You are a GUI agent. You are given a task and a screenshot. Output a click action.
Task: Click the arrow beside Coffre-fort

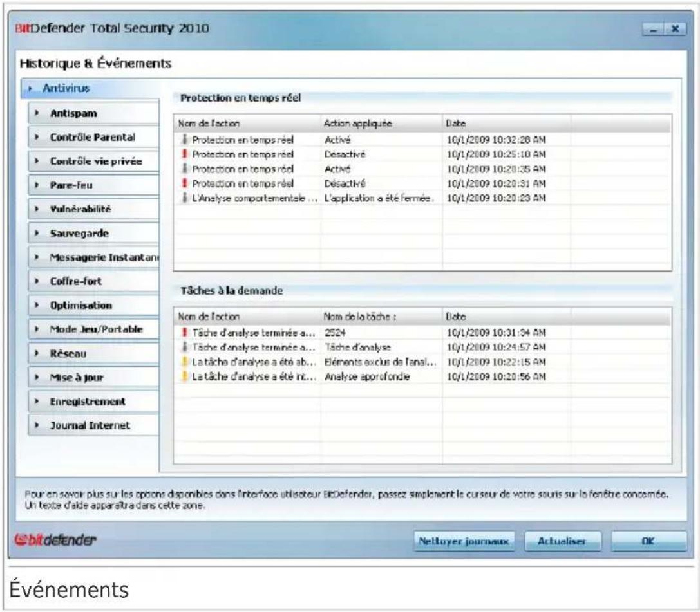click(37, 281)
